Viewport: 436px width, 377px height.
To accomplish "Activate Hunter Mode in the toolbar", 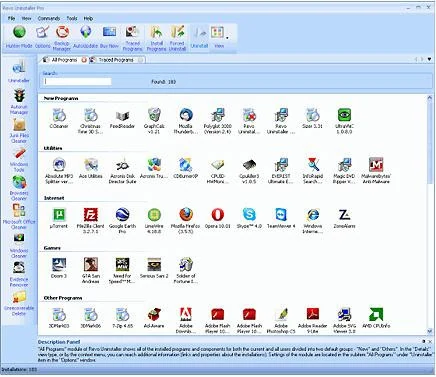I will pos(19,37).
